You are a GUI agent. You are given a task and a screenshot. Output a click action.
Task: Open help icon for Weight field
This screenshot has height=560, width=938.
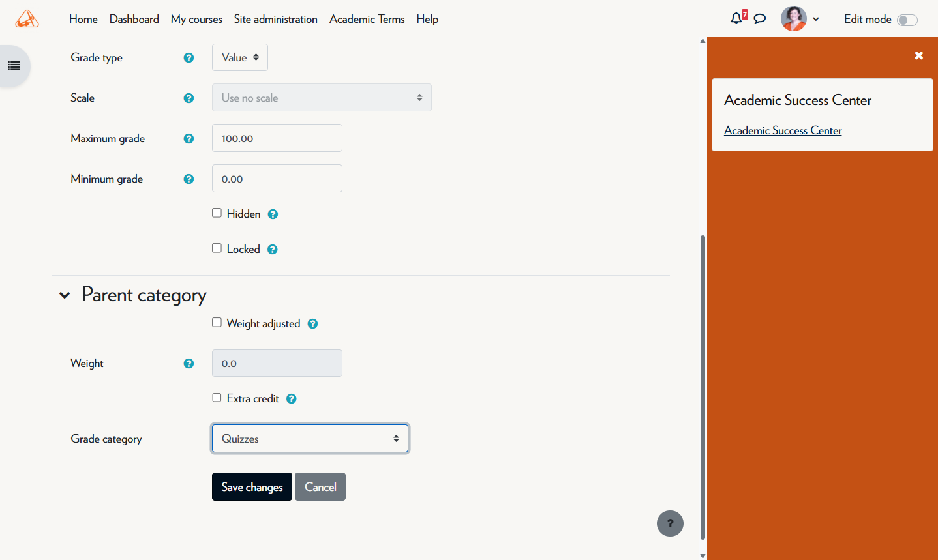click(189, 363)
